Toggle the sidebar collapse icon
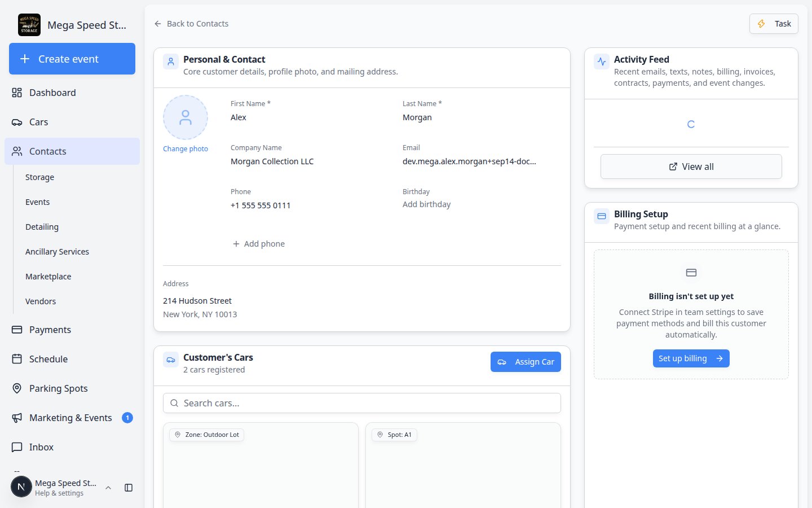Screen dimensions: 812x508 pyautogui.click(x=129, y=488)
